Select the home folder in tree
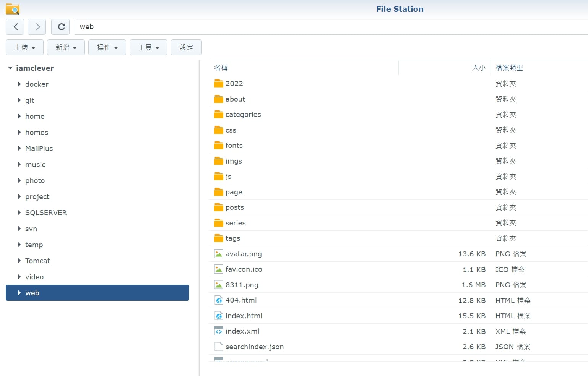Image resolution: width=588 pixels, height=376 pixels. [x=35, y=116]
